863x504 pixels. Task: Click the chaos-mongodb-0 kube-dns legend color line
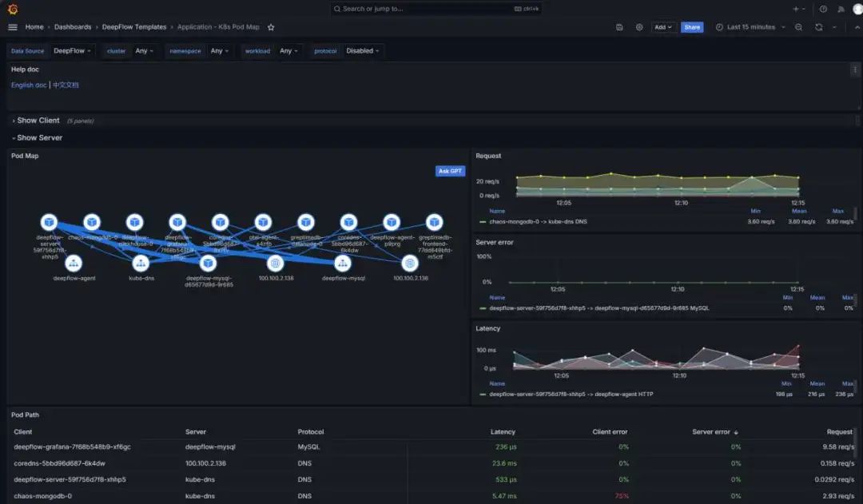click(x=483, y=222)
